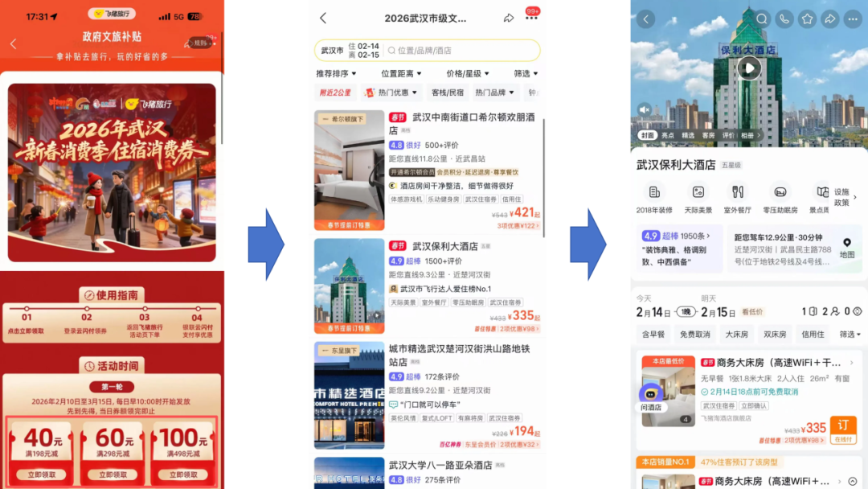
Task: Open the 地图 map pin icon
Action: [847, 248]
